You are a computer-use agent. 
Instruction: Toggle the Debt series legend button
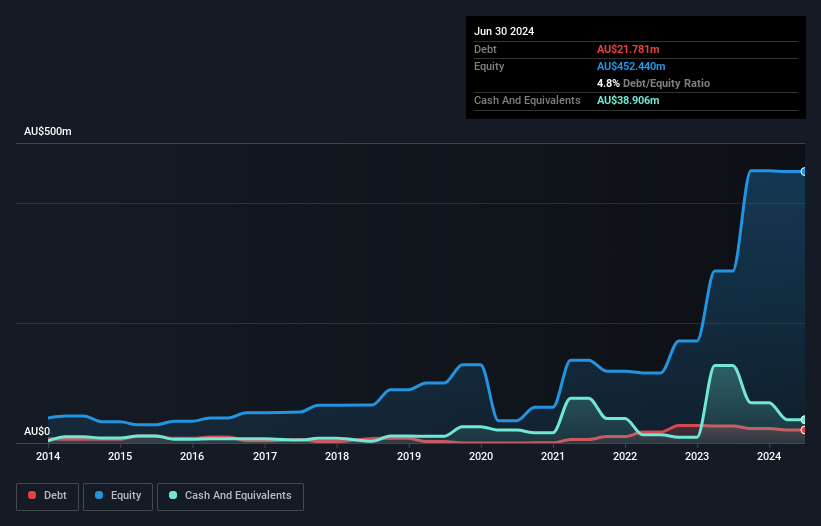point(48,496)
